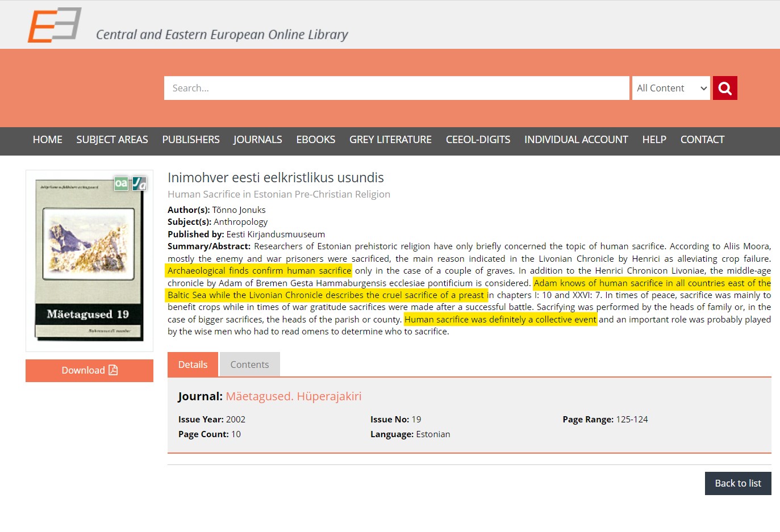
Task: Focus the Search input field
Action: (397, 88)
